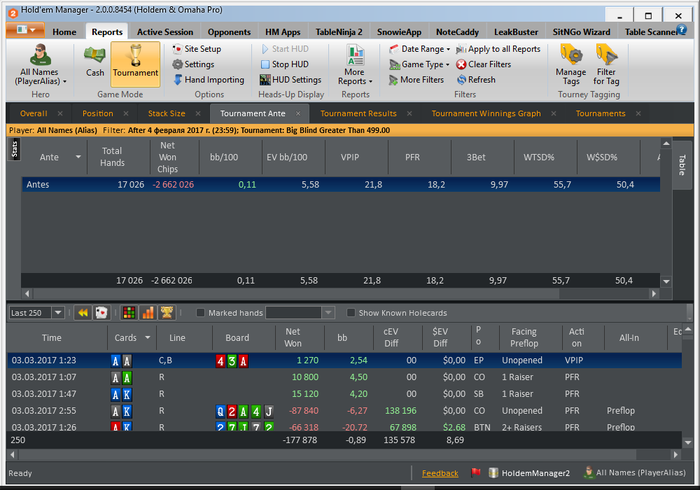Screen dimensions: 700x490
Task: Open the Tournament Winnings Graph tab
Action: 486,113
